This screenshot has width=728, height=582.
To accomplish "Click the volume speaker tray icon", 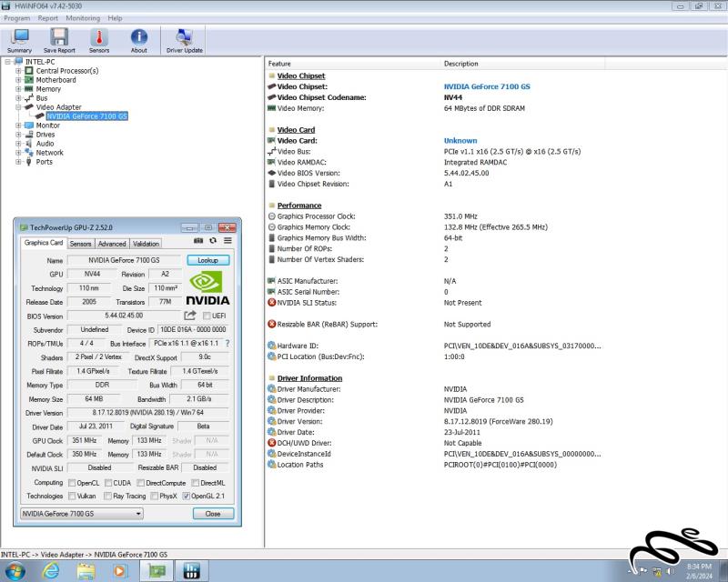I will pyautogui.click(x=670, y=571).
